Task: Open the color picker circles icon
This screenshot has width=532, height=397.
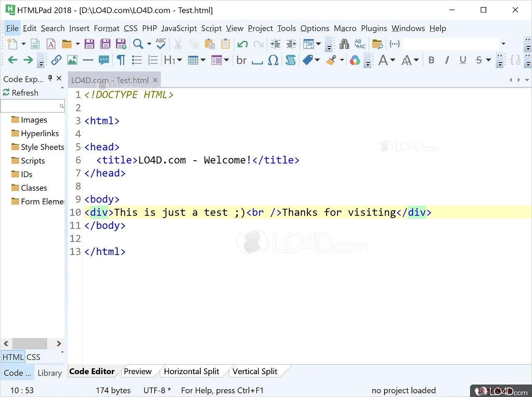Action: [355, 60]
